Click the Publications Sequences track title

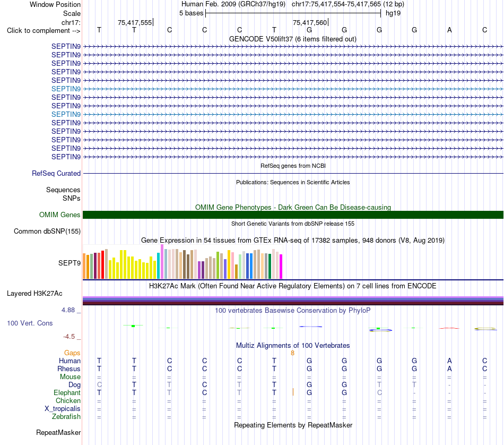tap(293, 182)
